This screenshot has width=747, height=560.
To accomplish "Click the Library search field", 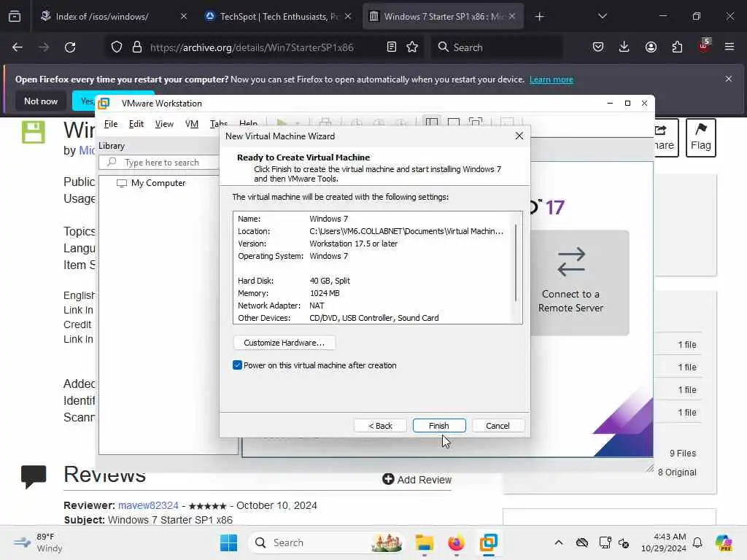I will [x=160, y=163].
